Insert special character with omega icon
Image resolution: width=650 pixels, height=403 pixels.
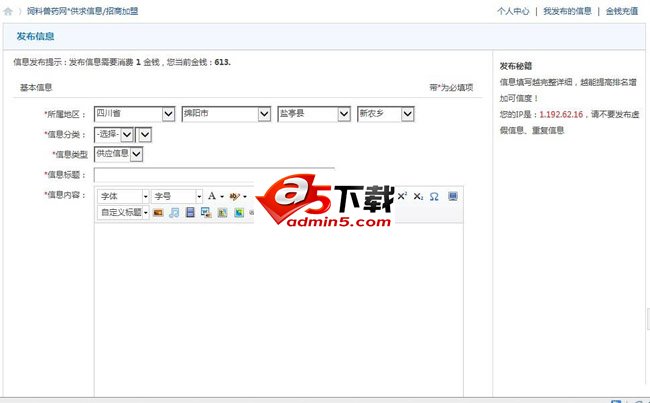coord(434,196)
